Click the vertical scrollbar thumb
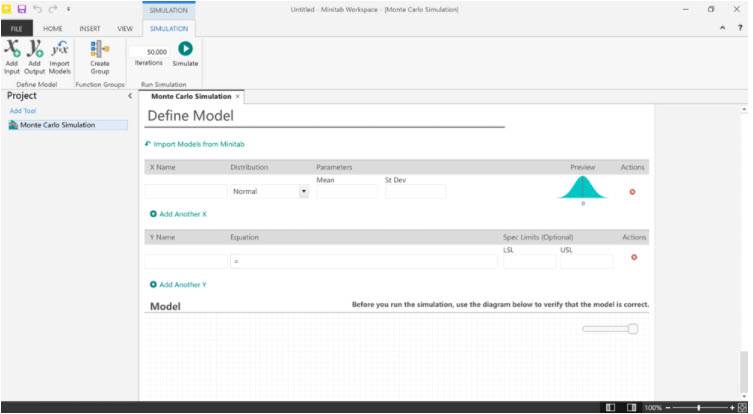This screenshot has width=753, height=414. click(x=744, y=372)
